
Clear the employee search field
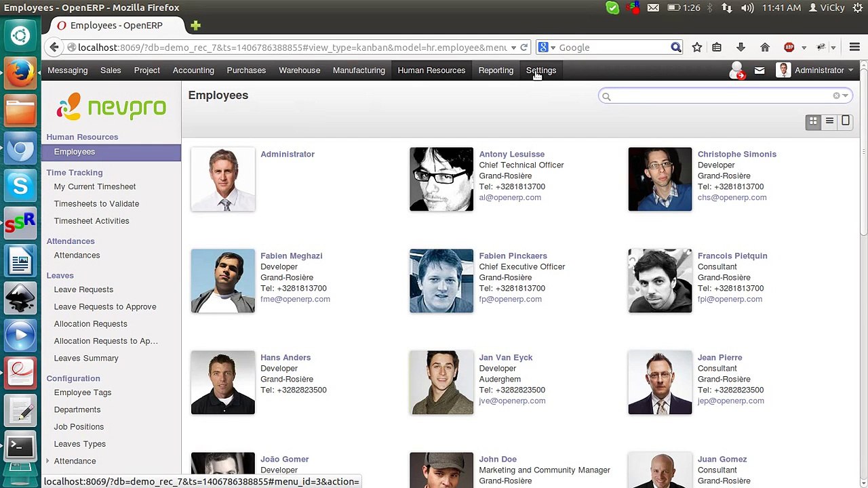pos(836,96)
